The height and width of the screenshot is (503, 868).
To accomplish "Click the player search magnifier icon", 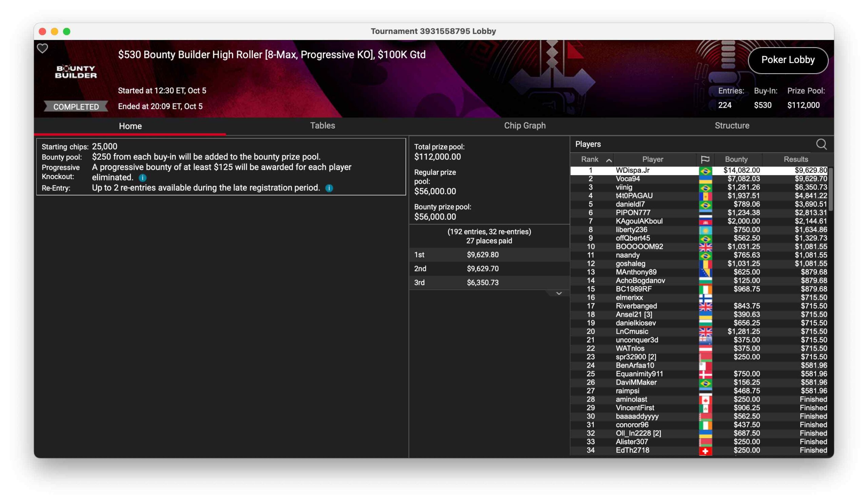I will pos(821,144).
